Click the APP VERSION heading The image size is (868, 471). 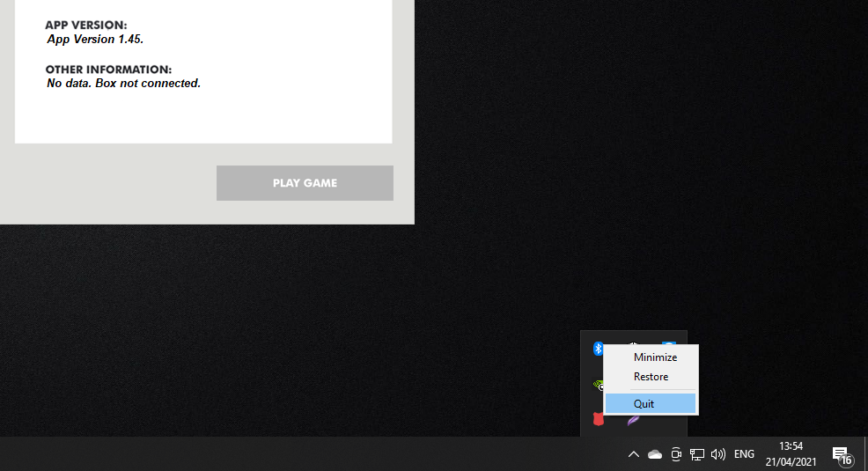click(85, 25)
